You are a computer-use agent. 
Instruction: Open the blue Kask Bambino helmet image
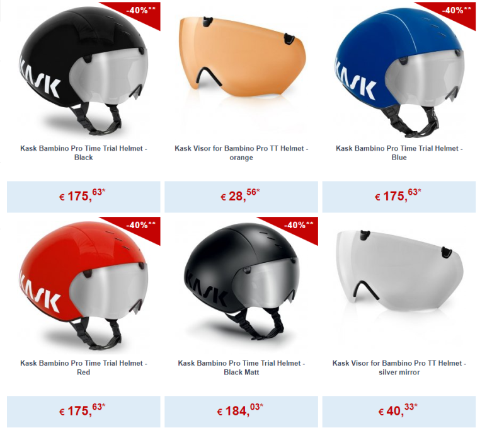399,71
